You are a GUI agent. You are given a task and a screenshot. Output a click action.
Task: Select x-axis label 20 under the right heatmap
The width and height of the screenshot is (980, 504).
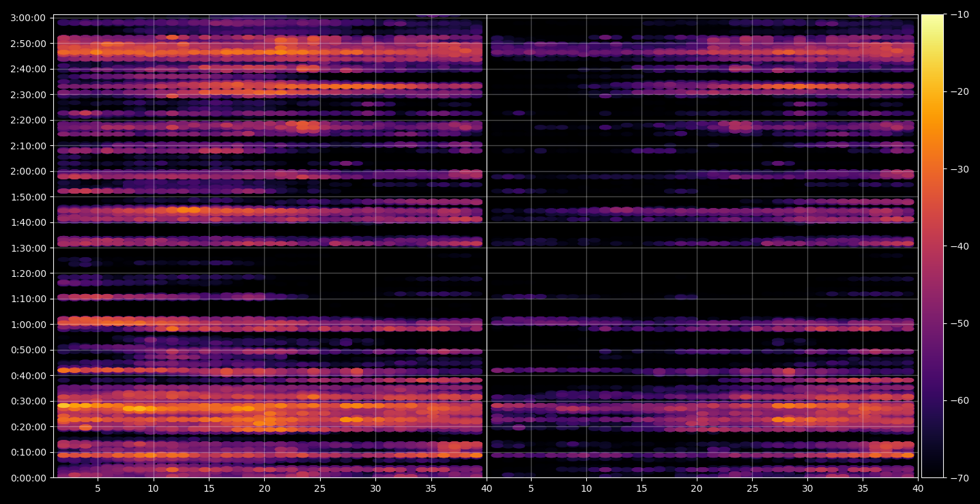click(697, 489)
